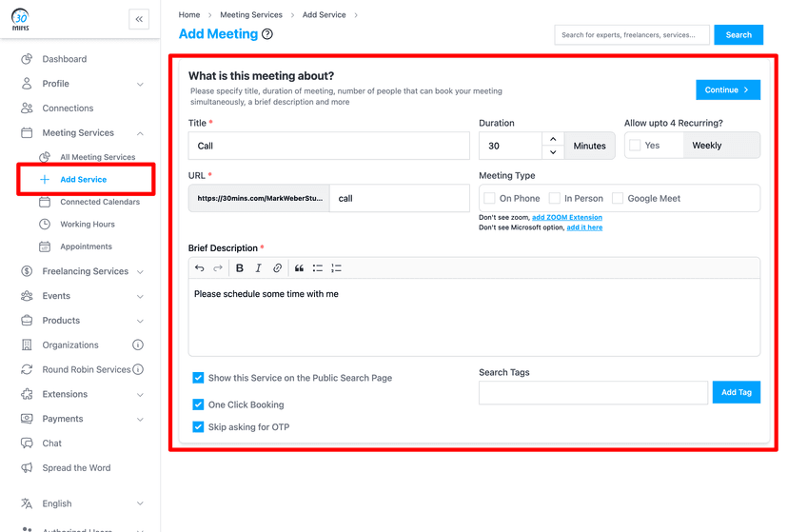The width and height of the screenshot is (788, 532).
Task: Click the help icon beside Add Meeting
Action: (x=267, y=34)
